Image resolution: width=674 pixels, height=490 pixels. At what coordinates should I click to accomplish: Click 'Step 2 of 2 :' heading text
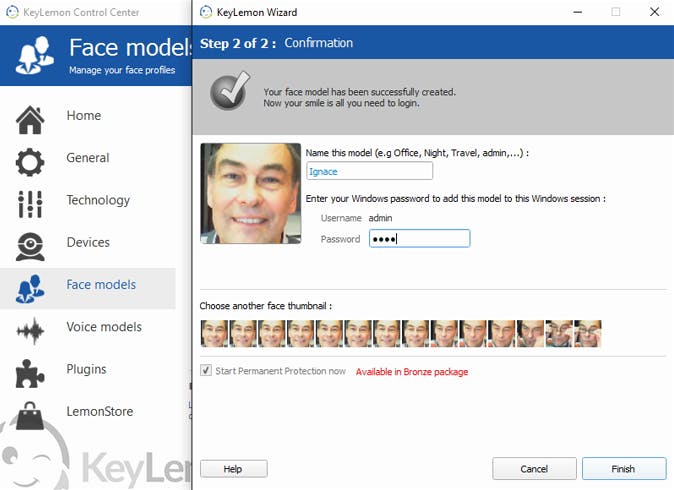click(238, 43)
